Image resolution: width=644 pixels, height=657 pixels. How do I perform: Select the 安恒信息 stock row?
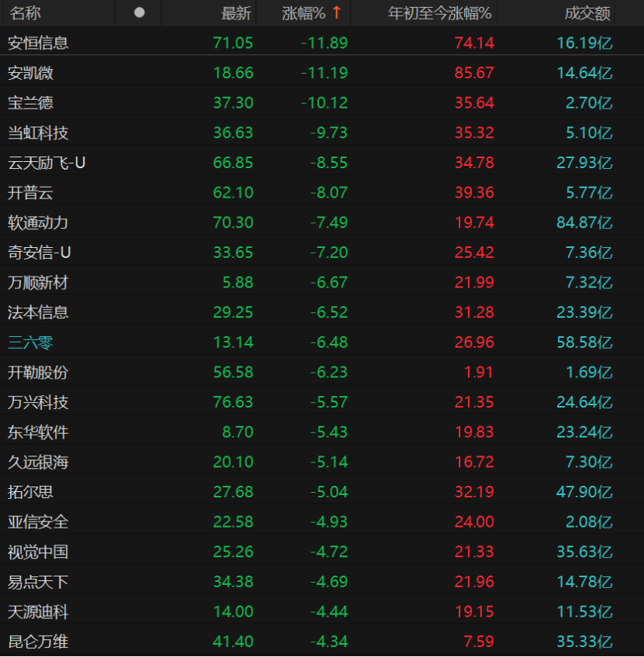click(322, 43)
